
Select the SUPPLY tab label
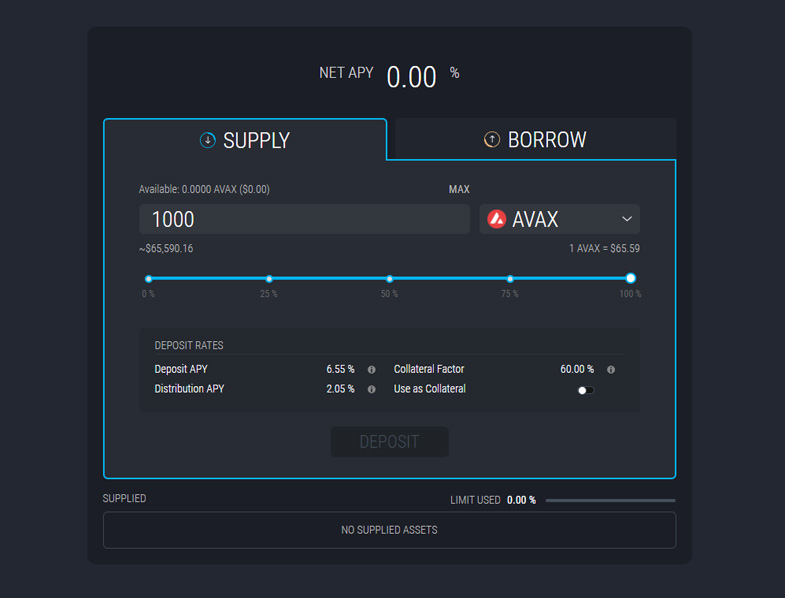pos(256,140)
